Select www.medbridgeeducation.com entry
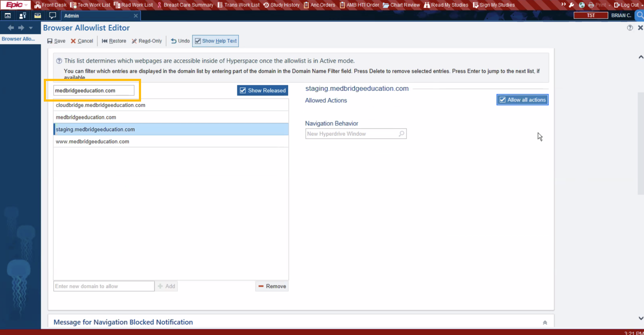The height and width of the screenshot is (335, 644). click(x=171, y=141)
